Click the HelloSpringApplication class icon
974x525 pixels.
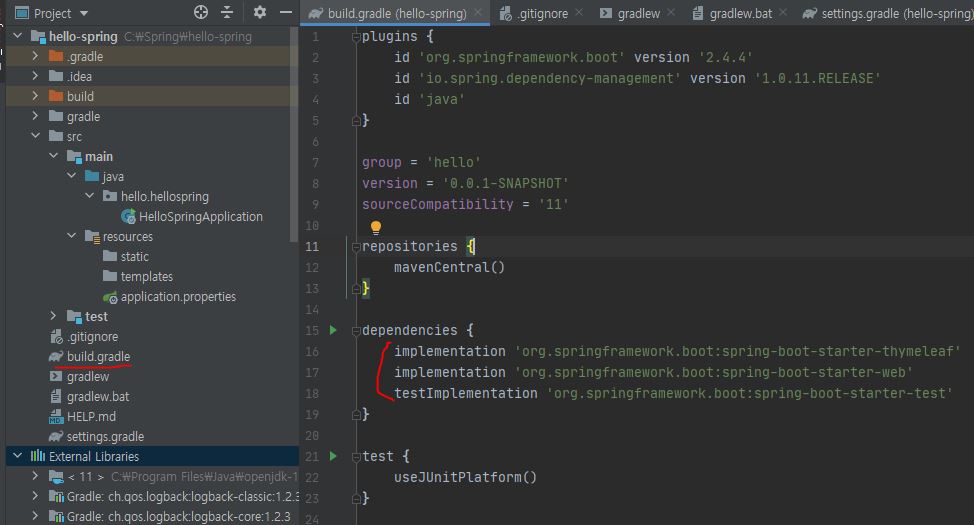tap(129, 216)
